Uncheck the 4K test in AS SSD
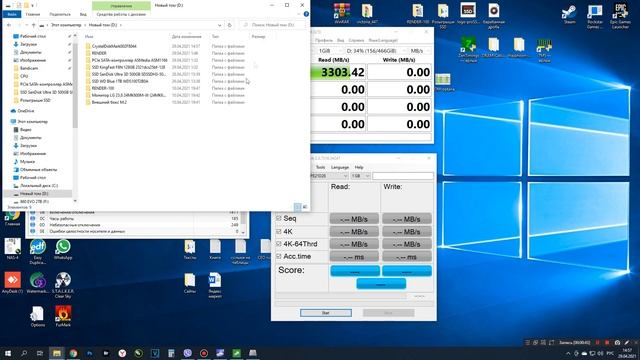This screenshot has width=640, height=360. [279, 231]
